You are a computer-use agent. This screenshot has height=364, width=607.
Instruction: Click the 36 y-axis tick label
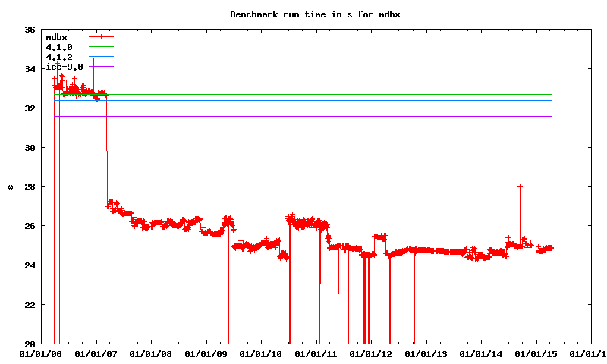click(x=30, y=30)
